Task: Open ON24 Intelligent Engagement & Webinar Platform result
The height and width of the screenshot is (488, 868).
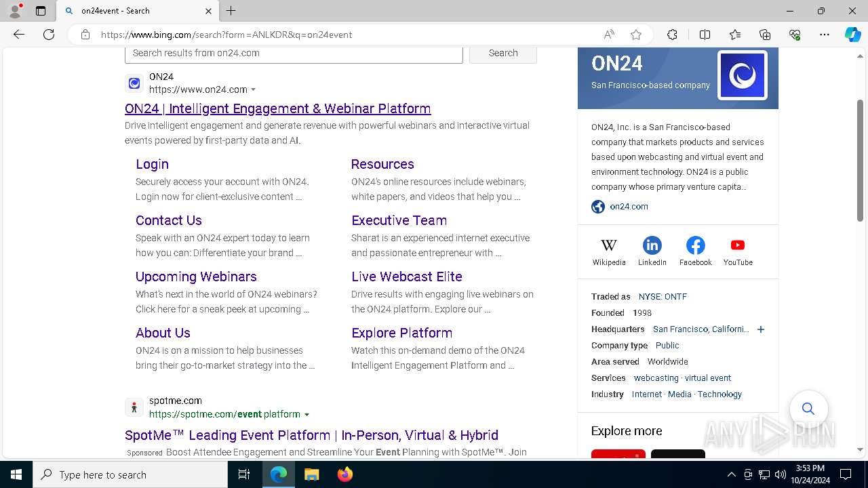Action: pyautogui.click(x=278, y=108)
